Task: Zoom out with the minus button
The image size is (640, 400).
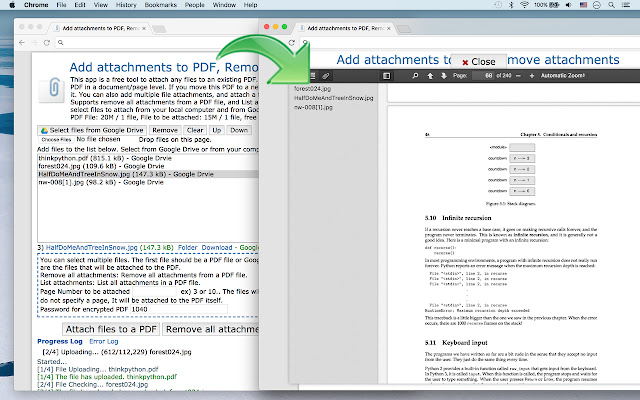Action: click(518, 76)
